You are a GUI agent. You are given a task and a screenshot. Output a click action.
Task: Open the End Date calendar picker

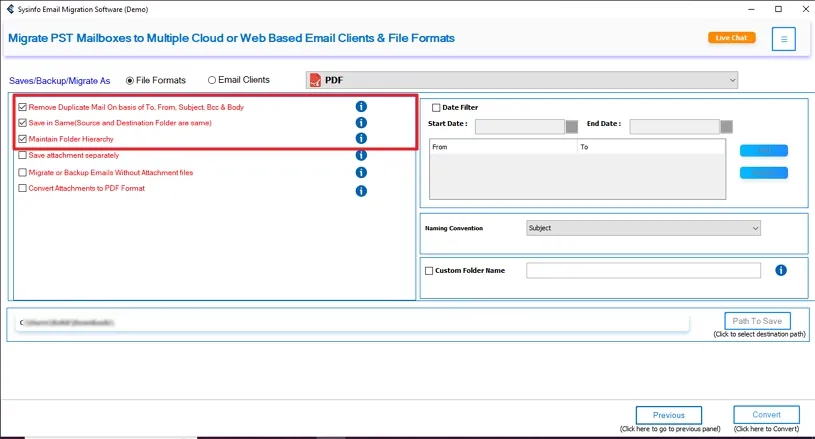click(x=726, y=127)
